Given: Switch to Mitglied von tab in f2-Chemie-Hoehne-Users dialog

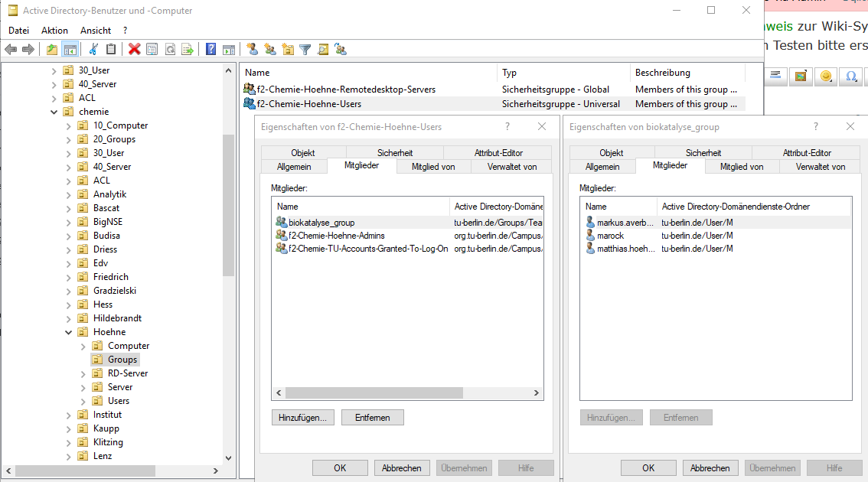Looking at the screenshot, I should tap(433, 167).
